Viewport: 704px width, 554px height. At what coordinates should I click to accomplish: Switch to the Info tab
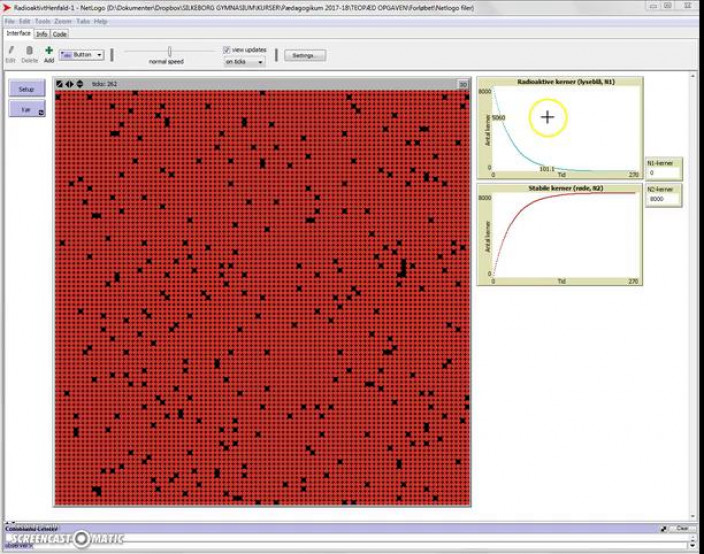(x=42, y=34)
